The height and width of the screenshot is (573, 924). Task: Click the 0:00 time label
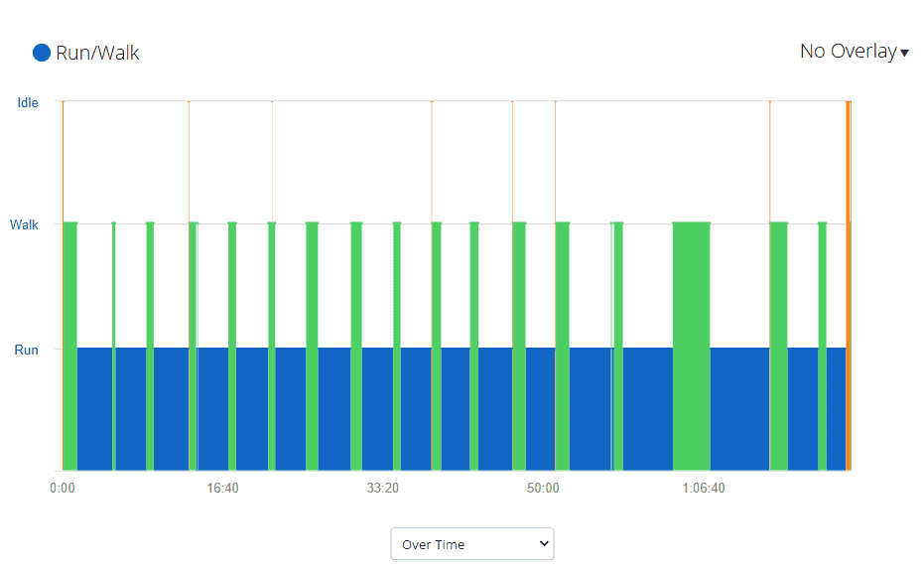click(63, 489)
